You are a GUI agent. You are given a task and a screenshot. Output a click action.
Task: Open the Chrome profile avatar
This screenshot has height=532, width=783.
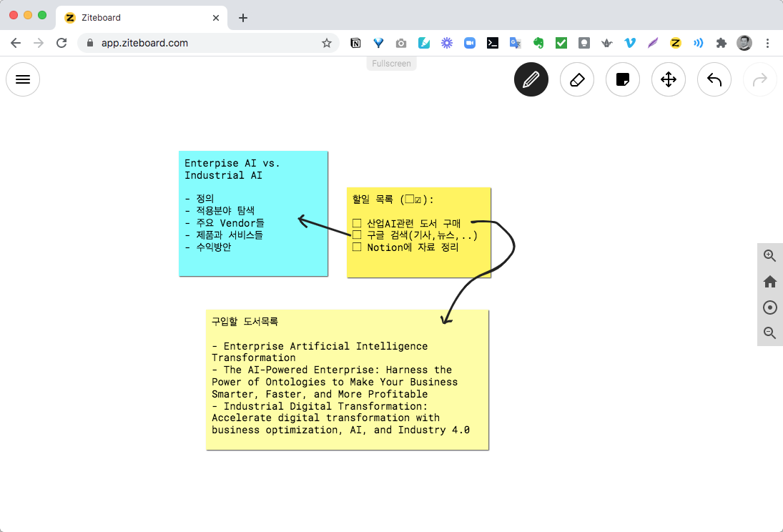tap(744, 43)
